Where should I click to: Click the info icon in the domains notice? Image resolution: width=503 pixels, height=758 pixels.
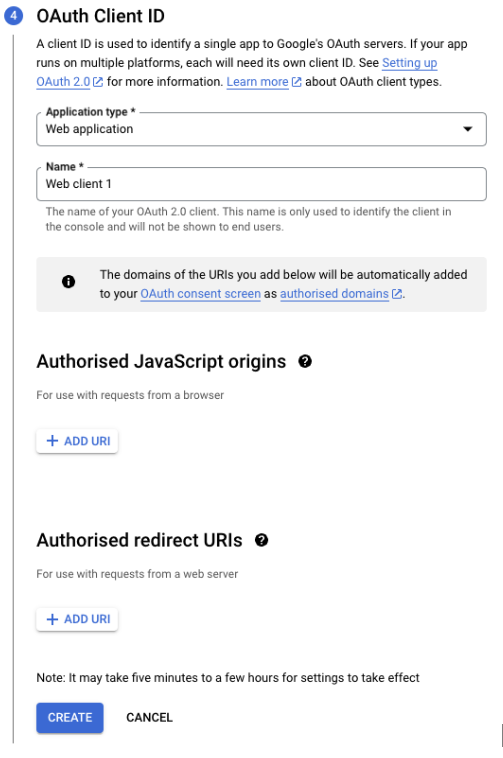(69, 281)
